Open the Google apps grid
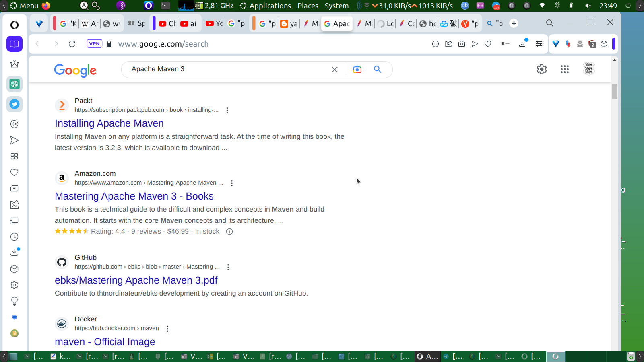This screenshot has width=644, height=362. coord(565,69)
